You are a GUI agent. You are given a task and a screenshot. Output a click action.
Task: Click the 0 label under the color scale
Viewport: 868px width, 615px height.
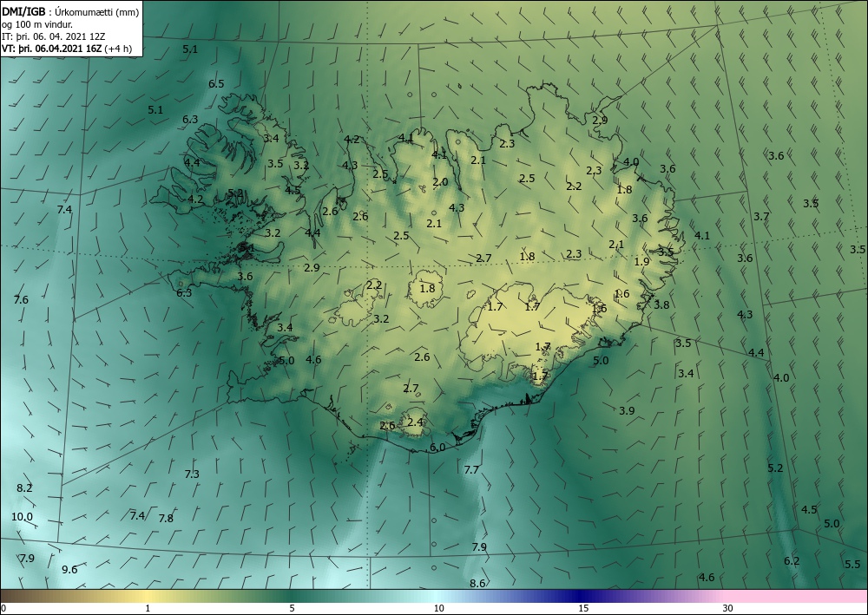3,608
